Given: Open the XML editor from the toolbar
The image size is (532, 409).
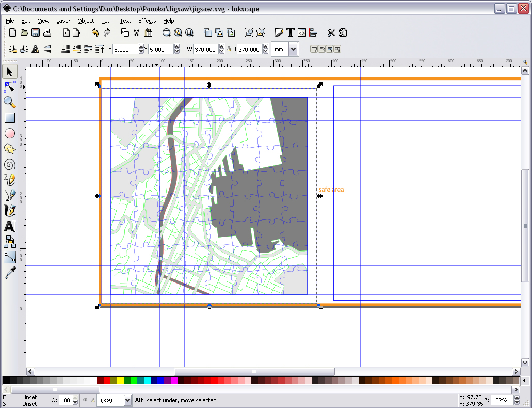Looking at the screenshot, I should (x=302, y=33).
